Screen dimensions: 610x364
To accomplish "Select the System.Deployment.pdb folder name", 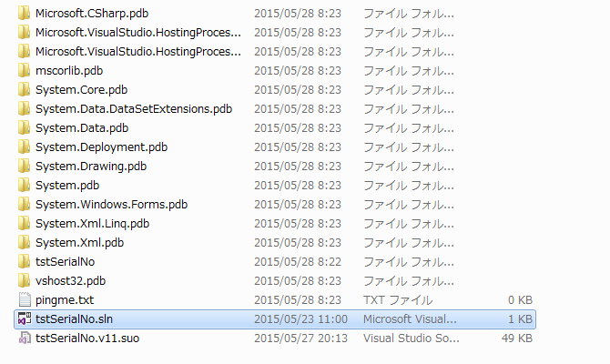I will [102, 147].
